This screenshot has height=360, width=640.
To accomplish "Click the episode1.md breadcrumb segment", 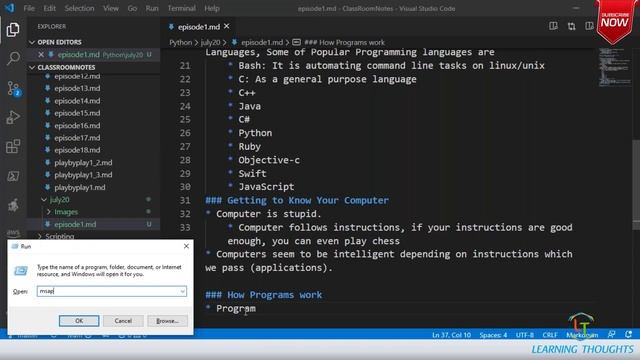I will 262,42.
